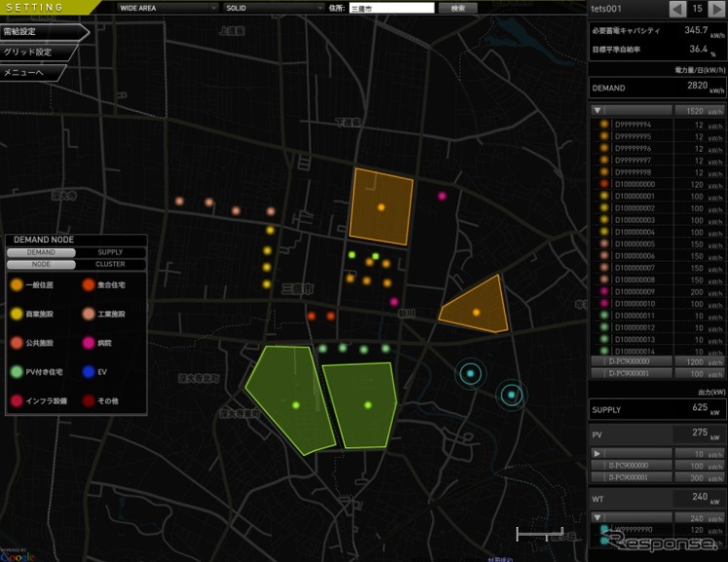Click the salmon 公共施設 legend dot
728x562 pixels.
click(x=17, y=343)
